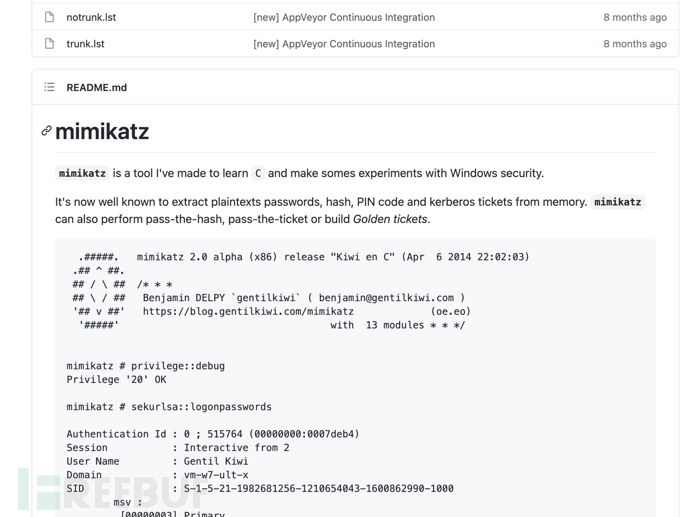Click the README.md file title
The width and height of the screenshot is (690, 517).
(x=96, y=87)
